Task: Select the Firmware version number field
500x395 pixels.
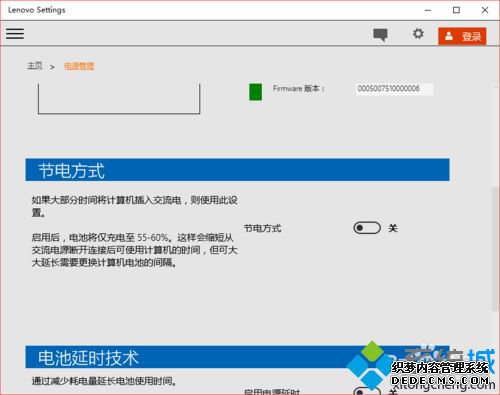Action: tap(394, 89)
